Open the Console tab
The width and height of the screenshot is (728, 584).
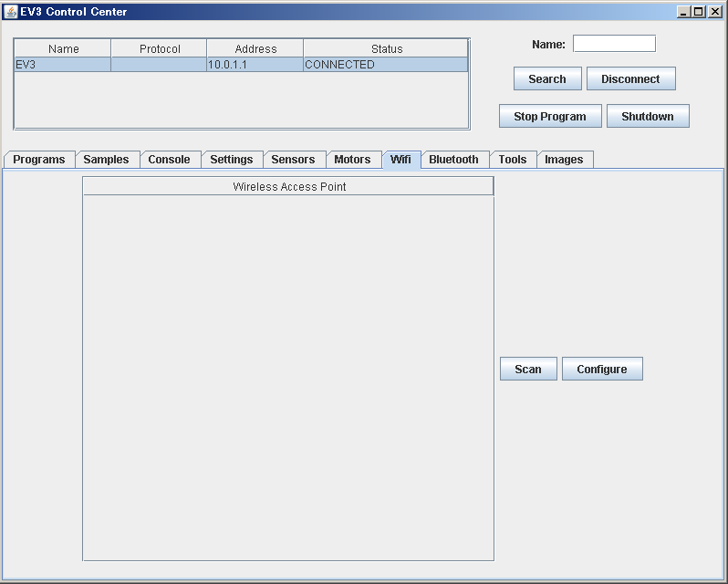[x=169, y=159]
